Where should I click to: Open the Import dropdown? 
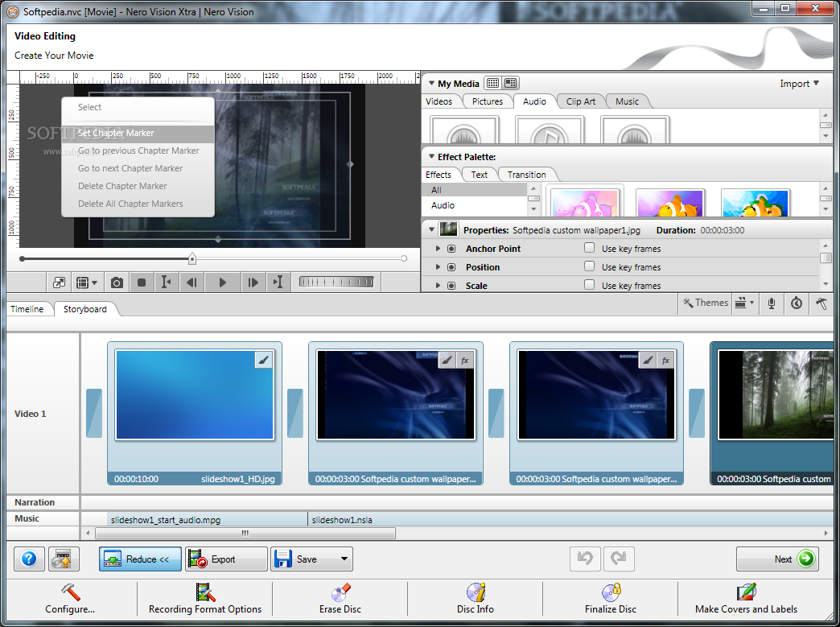(x=799, y=83)
